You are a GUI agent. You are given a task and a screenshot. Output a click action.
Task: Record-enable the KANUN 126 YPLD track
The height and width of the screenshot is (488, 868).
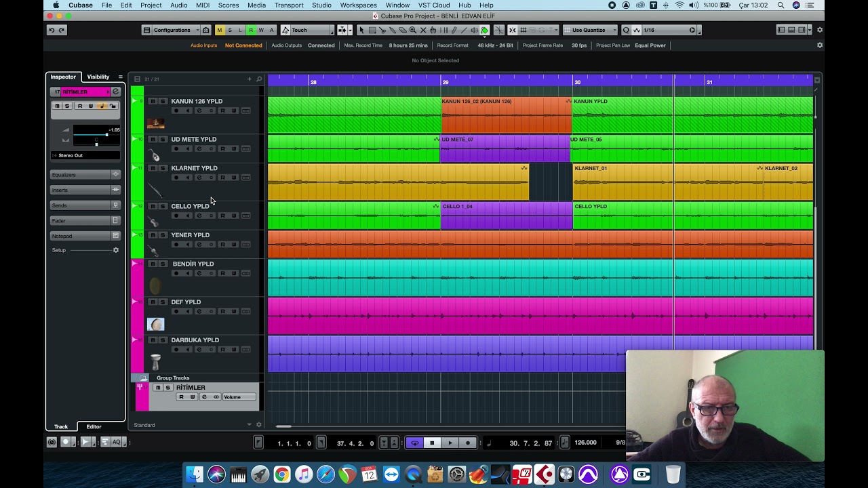[176, 110]
